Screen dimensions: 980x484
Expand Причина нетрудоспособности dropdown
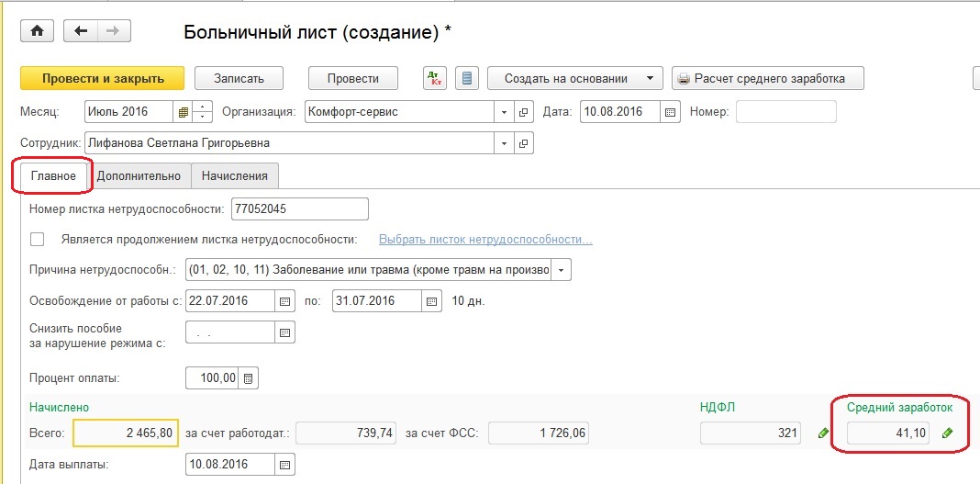point(562,271)
